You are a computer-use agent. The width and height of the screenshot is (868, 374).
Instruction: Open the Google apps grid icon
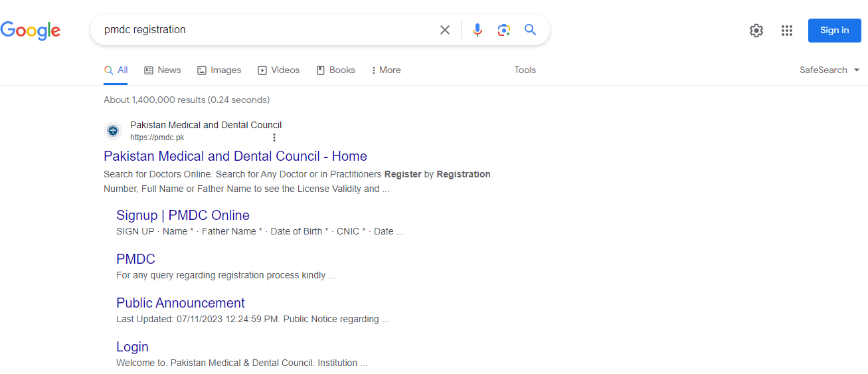(x=787, y=30)
